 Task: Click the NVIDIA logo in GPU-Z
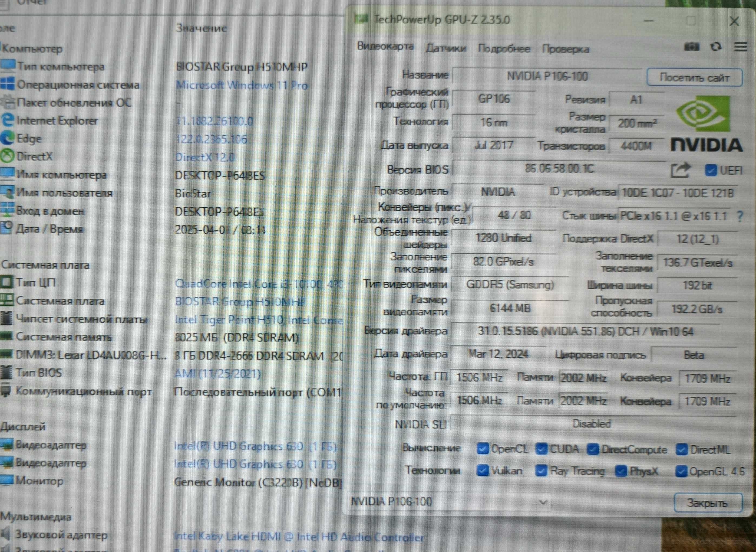point(707,124)
